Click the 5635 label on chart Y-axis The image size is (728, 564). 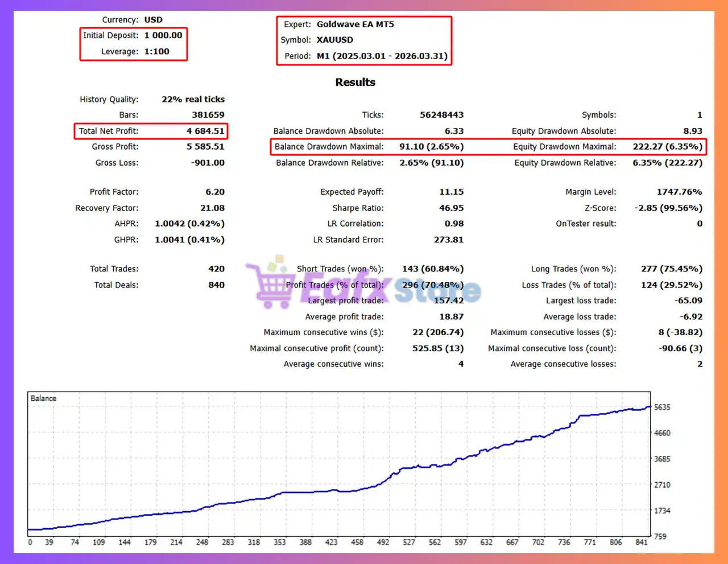point(661,407)
